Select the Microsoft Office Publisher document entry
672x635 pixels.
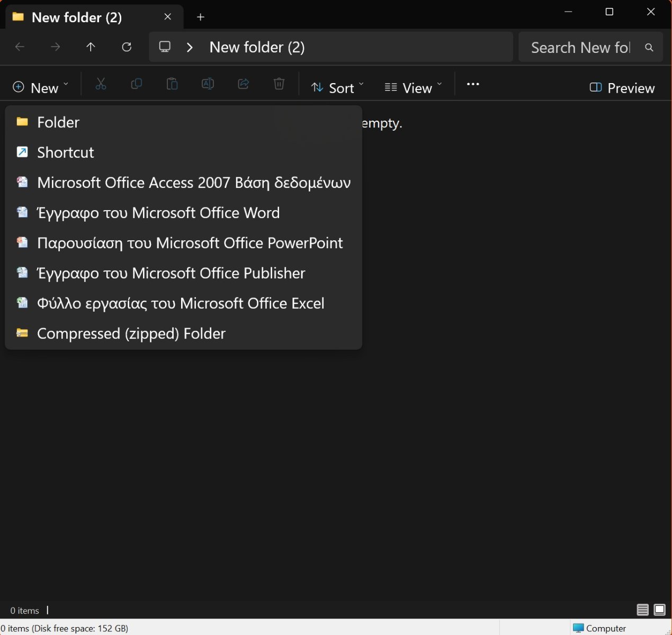point(183,273)
